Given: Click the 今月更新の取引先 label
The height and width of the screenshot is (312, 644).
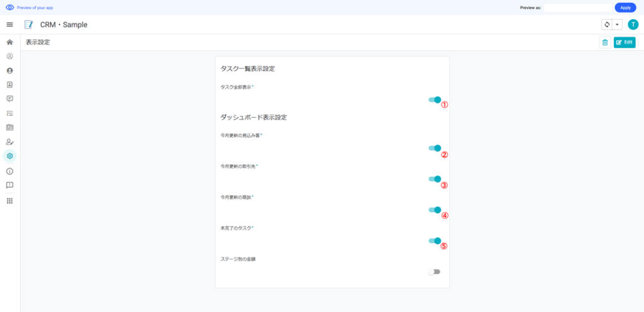Looking at the screenshot, I should coord(239,166).
